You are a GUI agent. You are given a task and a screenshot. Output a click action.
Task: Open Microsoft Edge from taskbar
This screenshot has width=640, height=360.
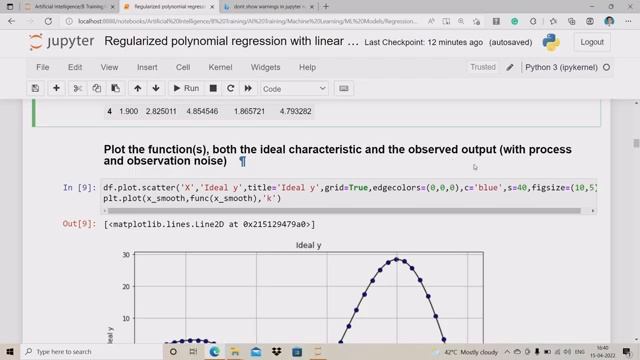pos(214,352)
